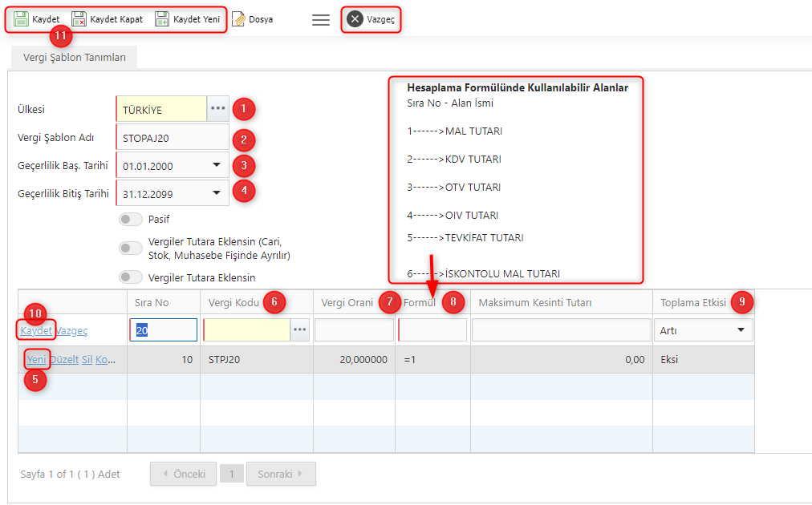Click the Maksimum Kesinti Tutarı input in the edit row
Viewport: 812px width, 505px height.
coord(562,330)
